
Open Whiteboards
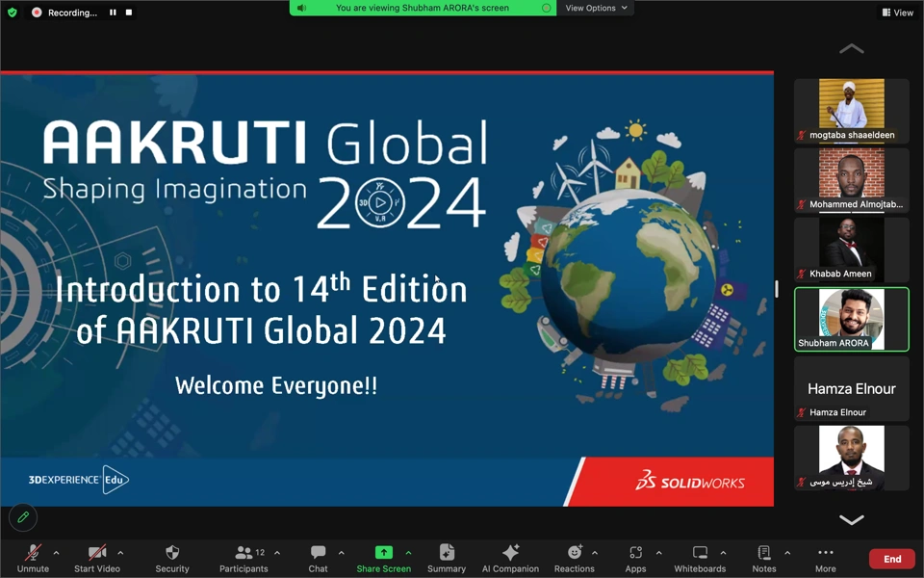pyautogui.click(x=700, y=558)
